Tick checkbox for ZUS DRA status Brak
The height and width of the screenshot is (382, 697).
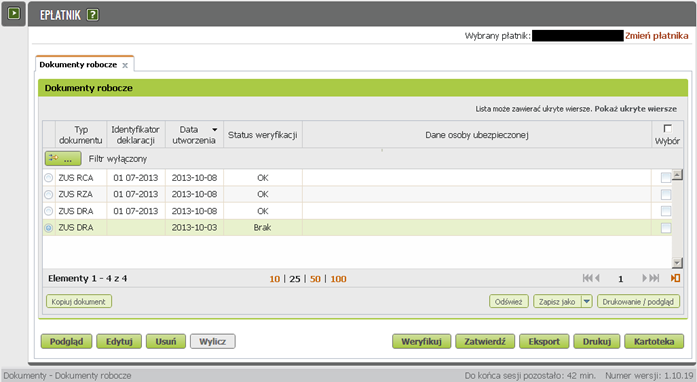(665, 228)
